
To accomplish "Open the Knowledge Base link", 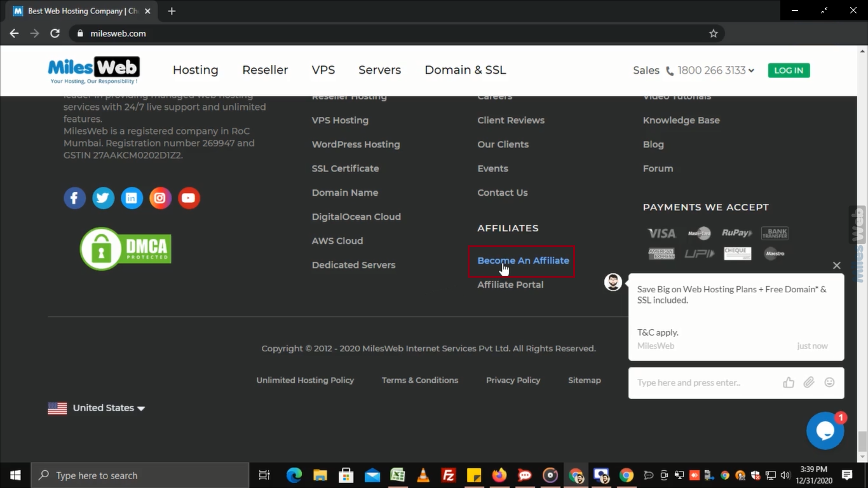I will pyautogui.click(x=681, y=120).
